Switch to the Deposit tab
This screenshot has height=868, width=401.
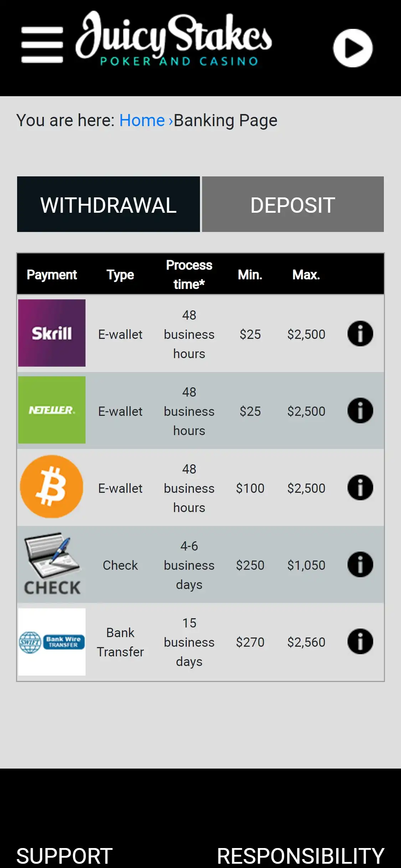[x=293, y=205]
